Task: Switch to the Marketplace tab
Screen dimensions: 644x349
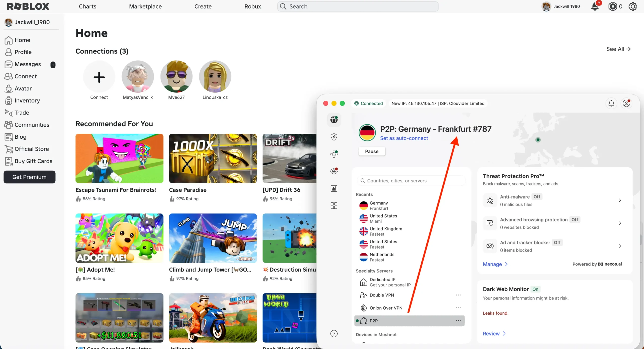Action: 145,6
